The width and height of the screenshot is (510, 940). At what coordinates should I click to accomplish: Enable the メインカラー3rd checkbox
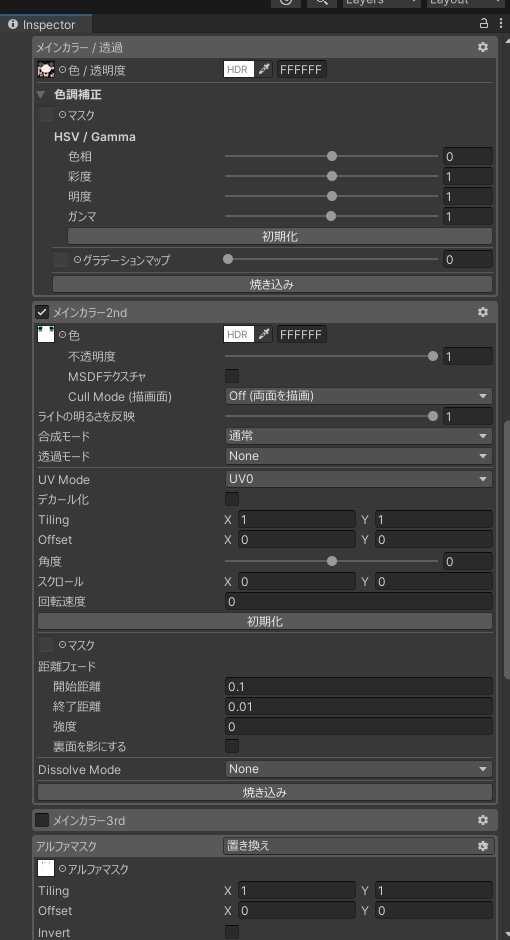[42, 820]
